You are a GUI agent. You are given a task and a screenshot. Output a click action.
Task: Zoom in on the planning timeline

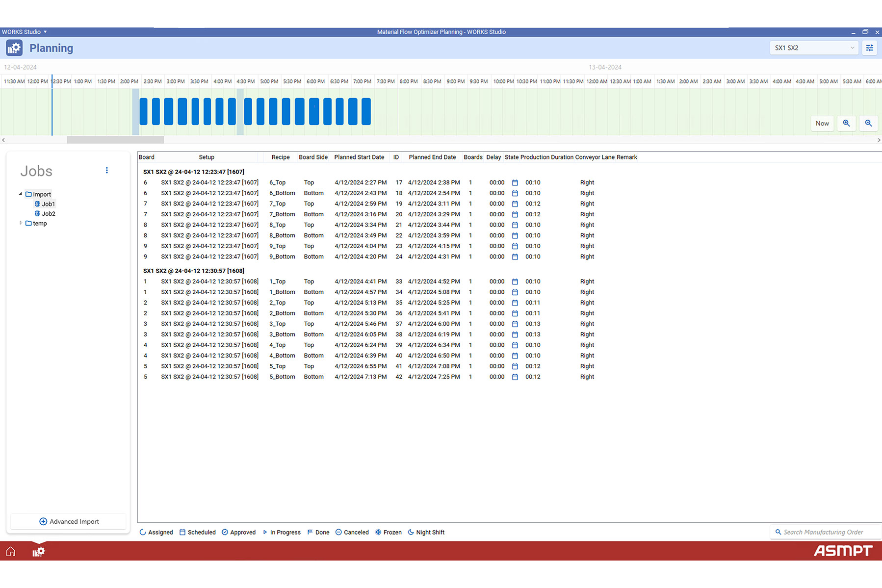coord(846,124)
